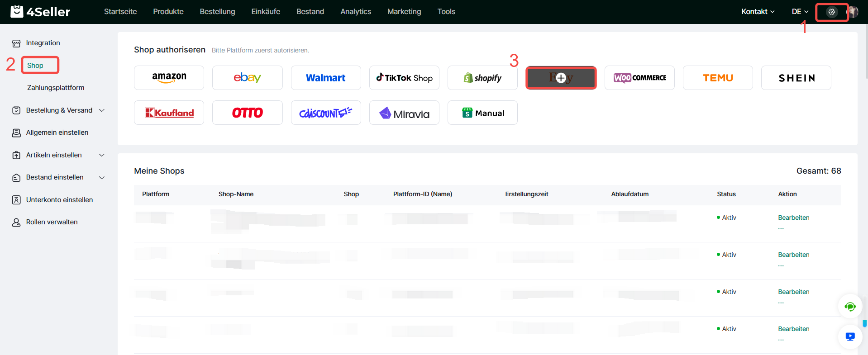This screenshot has height=355, width=868.
Task: Open the DE language dropdown
Action: [x=800, y=12]
